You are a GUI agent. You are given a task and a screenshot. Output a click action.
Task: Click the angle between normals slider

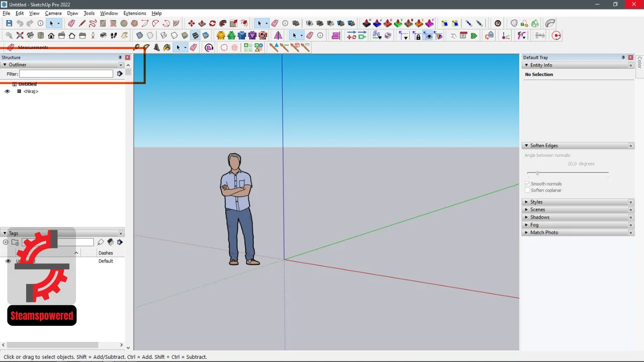568,173
